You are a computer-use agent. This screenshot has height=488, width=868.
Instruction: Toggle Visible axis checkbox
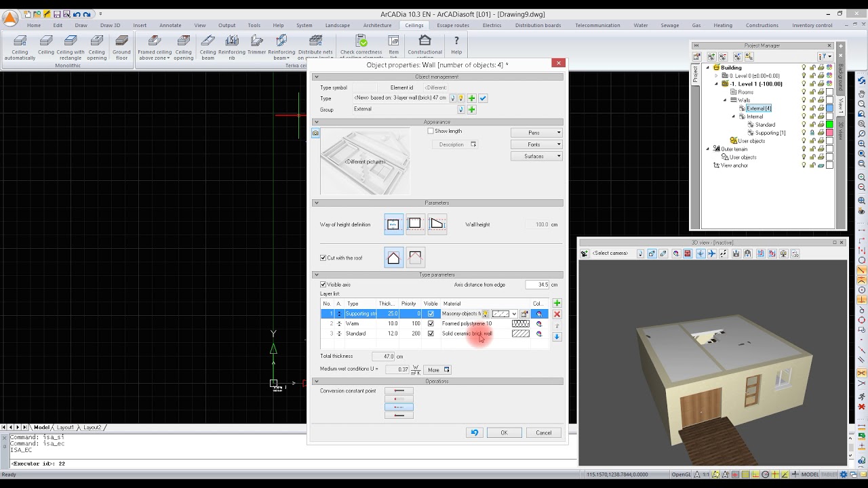[x=323, y=285]
